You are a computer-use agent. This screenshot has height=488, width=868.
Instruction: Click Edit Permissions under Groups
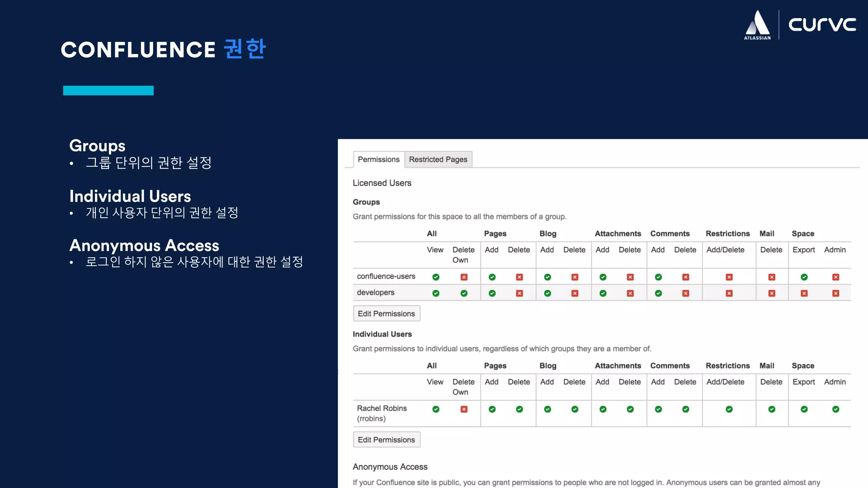(x=387, y=313)
